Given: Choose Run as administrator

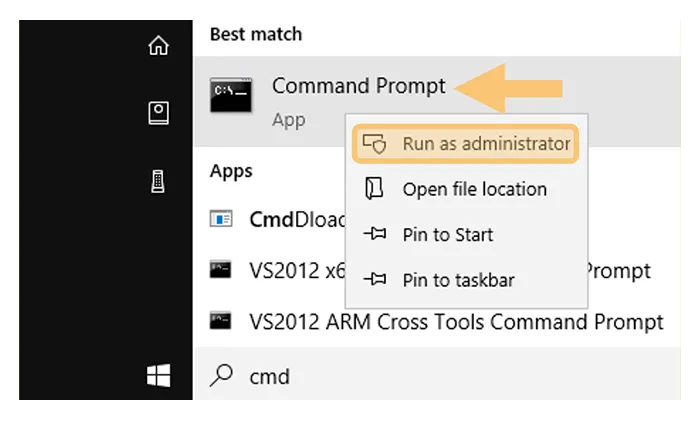Looking at the screenshot, I should tap(466, 144).
